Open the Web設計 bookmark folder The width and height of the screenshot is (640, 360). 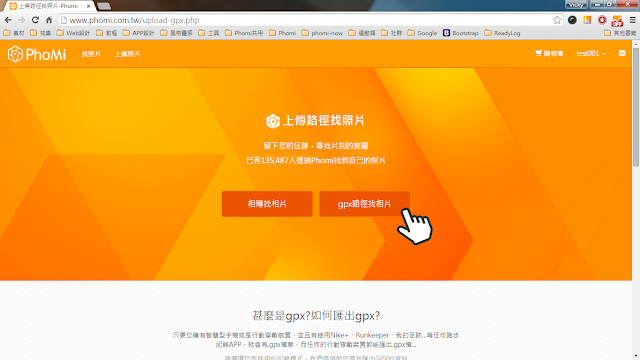(x=73, y=33)
